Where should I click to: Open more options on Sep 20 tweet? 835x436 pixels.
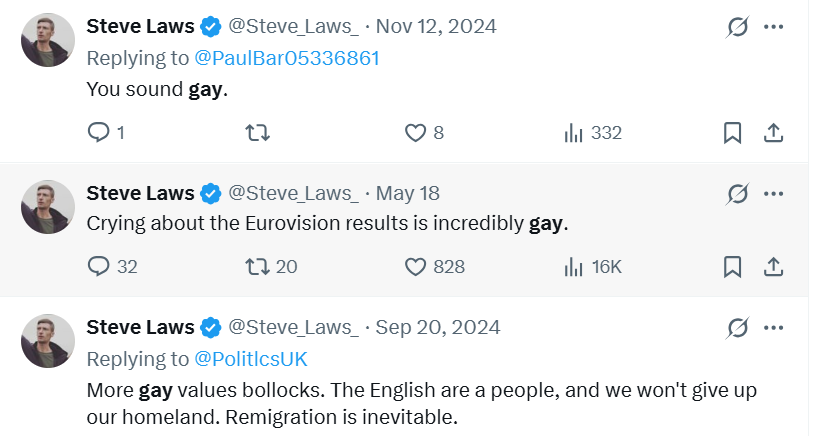[x=773, y=327]
